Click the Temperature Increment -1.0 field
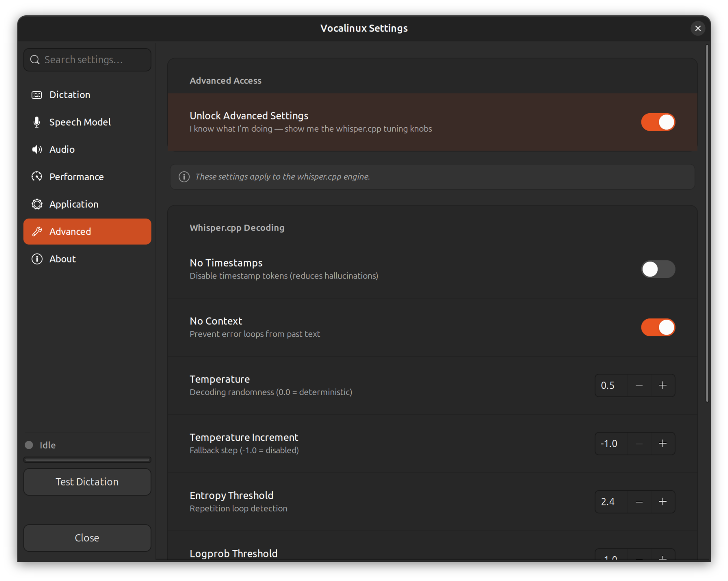This screenshot has height=581, width=728. (611, 444)
